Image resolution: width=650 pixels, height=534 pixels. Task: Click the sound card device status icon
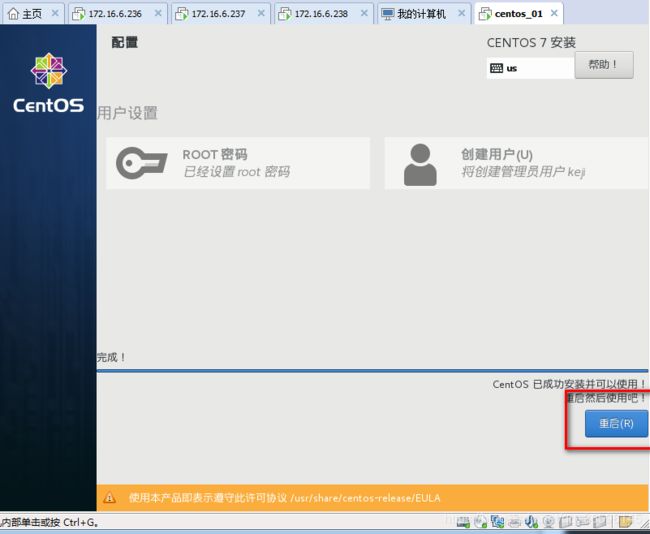coord(531,522)
